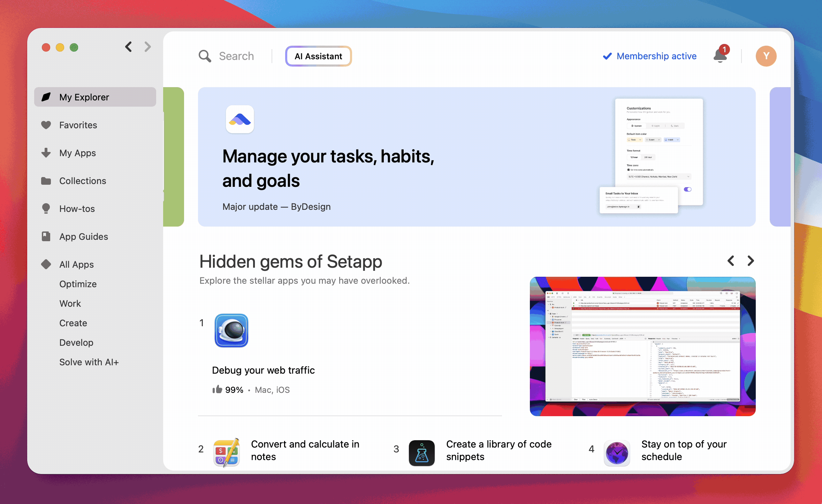Show next Hidden gems apps
This screenshot has height=504, width=822.
[751, 261]
